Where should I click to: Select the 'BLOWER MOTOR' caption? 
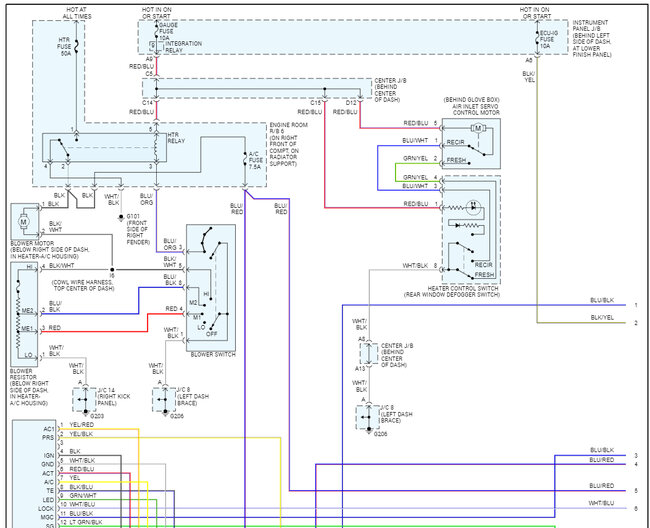50,250
